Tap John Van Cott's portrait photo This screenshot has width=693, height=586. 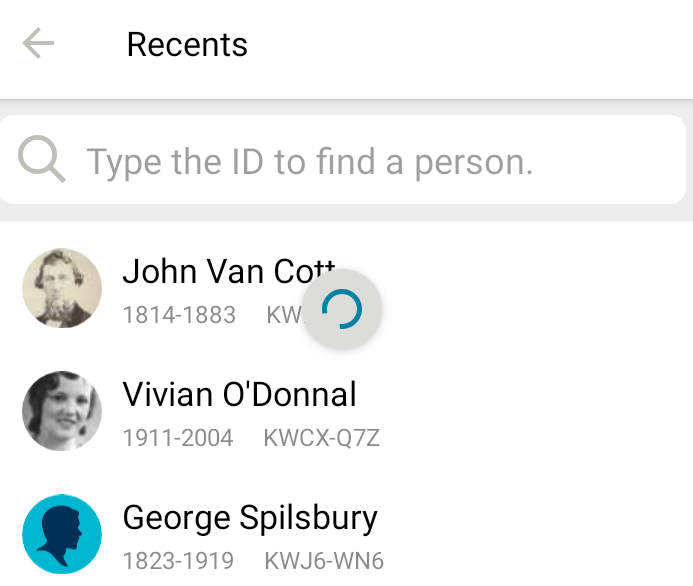[x=62, y=288]
